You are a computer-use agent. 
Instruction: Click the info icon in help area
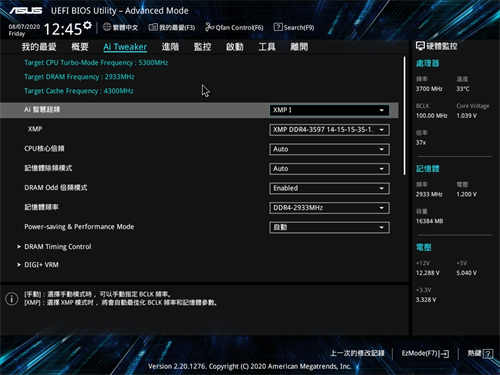12,298
